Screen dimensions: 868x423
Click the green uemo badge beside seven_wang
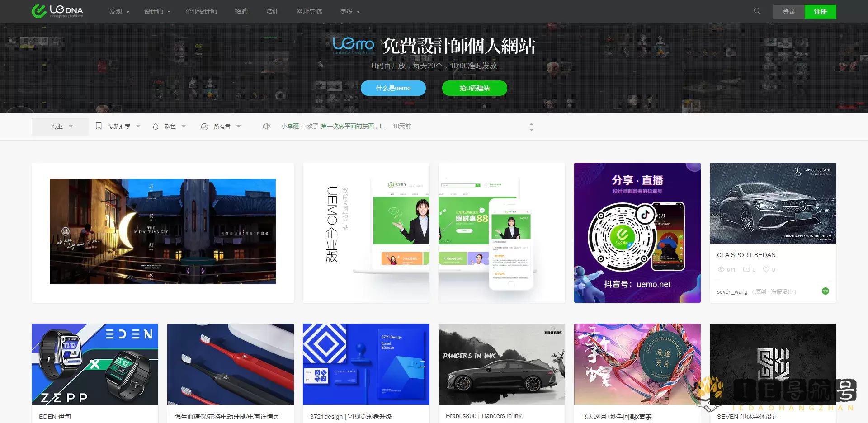[x=825, y=291]
